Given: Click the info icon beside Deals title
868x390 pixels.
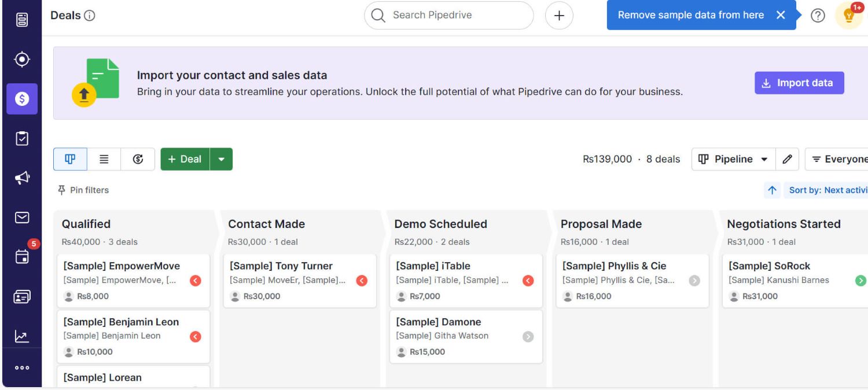Looking at the screenshot, I should pyautogui.click(x=90, y=16).
